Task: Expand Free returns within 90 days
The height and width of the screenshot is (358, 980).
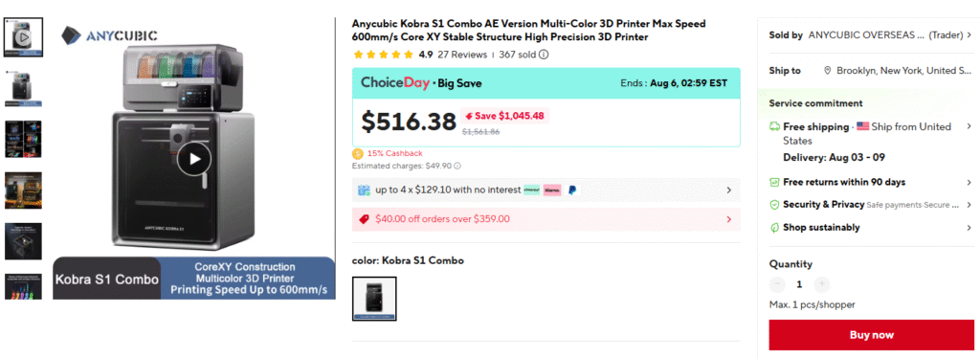Action: tap(871, 182)
